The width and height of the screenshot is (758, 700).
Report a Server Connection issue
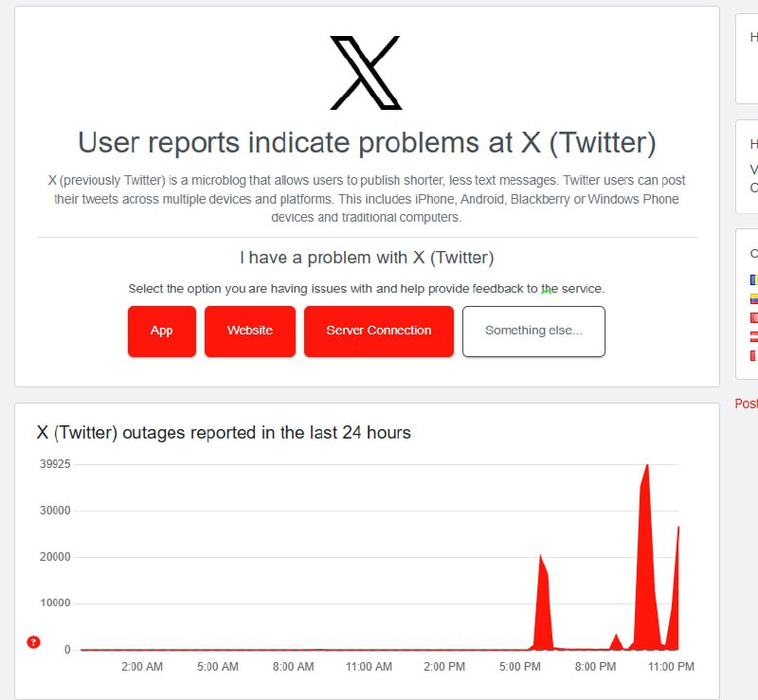[379, 332]
